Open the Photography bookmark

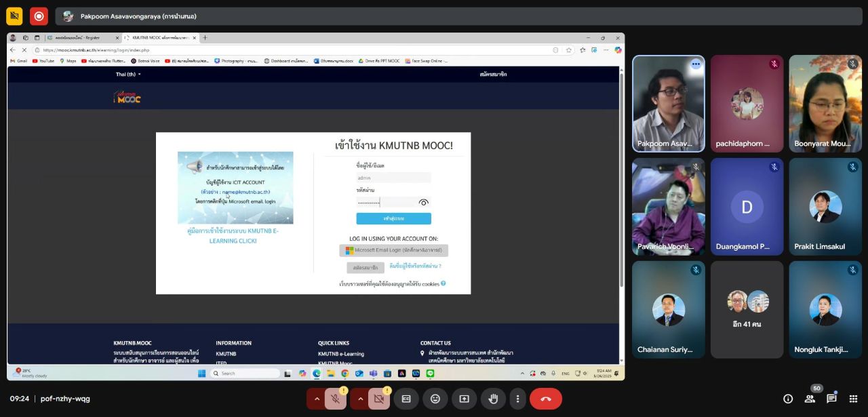[x=236, y=61]
